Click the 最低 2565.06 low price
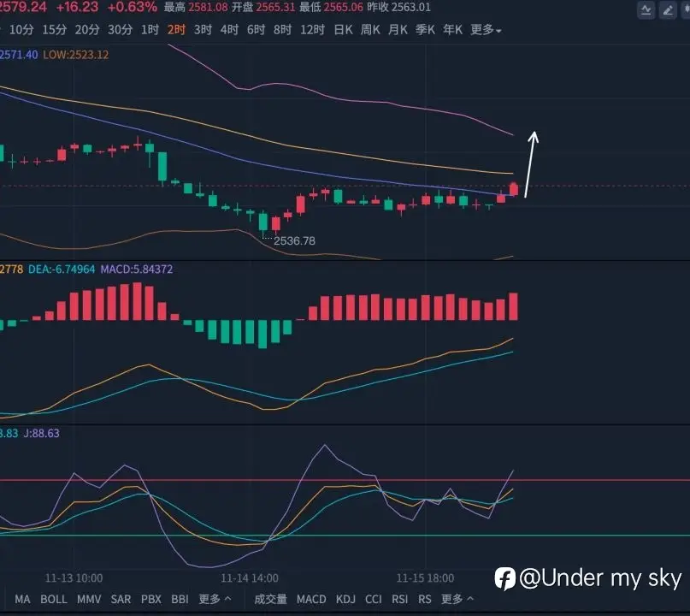Viewport: 690px width, 616px height. pyautogui.click(x=332, y=7)
